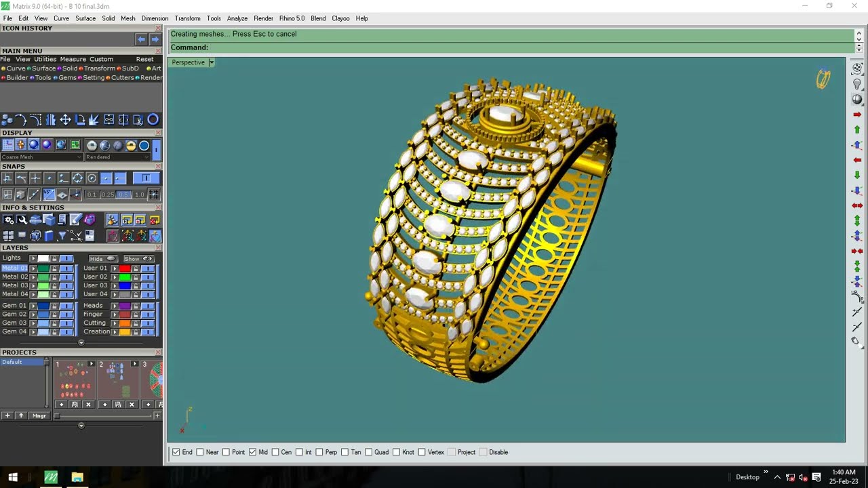This screenshot has height=488, width=868.
Task: Select the move/gumball arrows tool
Action: coord(65,120)
